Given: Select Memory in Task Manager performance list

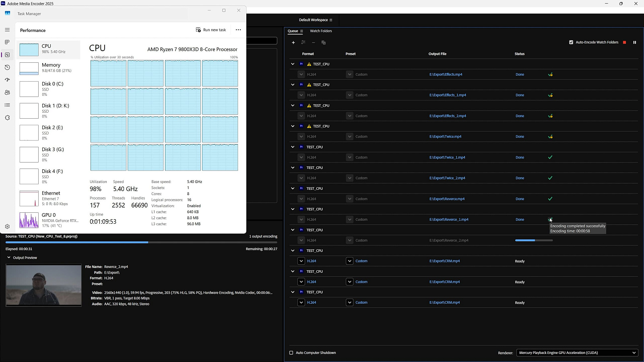Looking at the screenshot, I should point(48,68).
